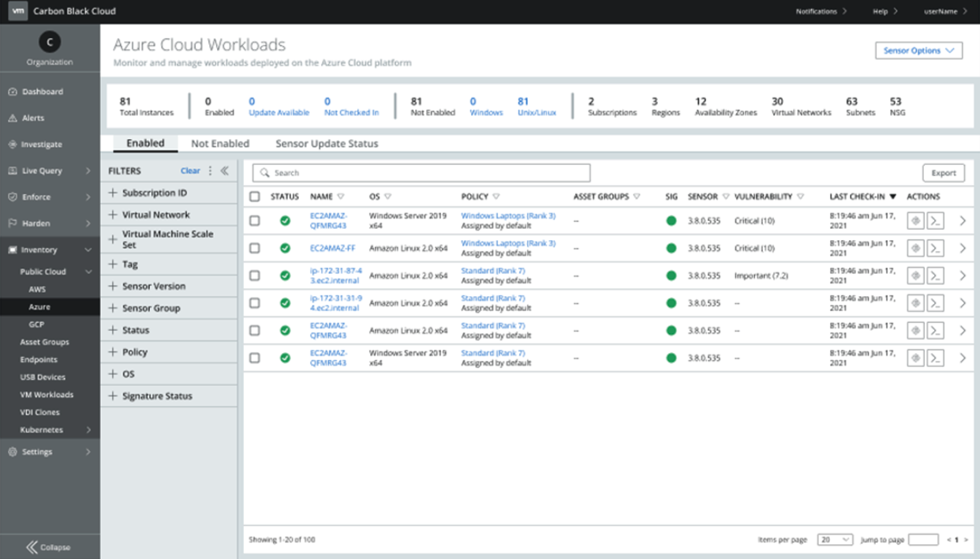This screenshot has height=559, width=980.
Task: Click the green signature status dot in first row
Action: click(671, 221)
